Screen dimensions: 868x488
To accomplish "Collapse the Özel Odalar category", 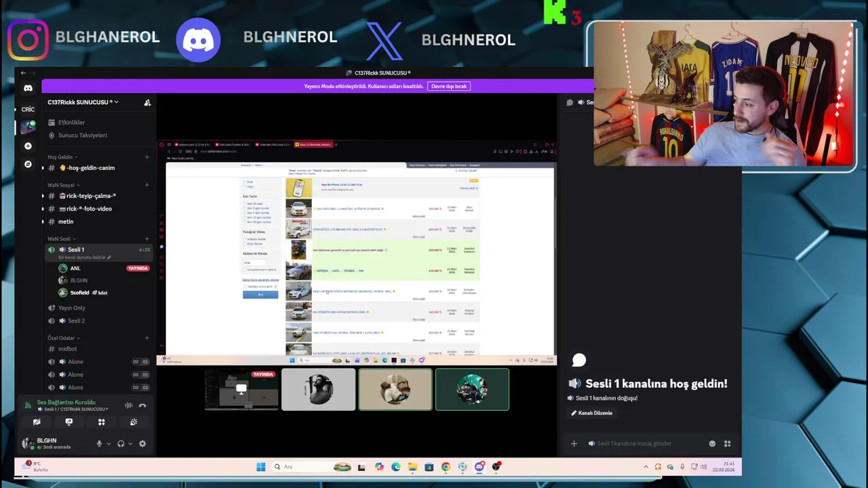I will tap(64, 338).
